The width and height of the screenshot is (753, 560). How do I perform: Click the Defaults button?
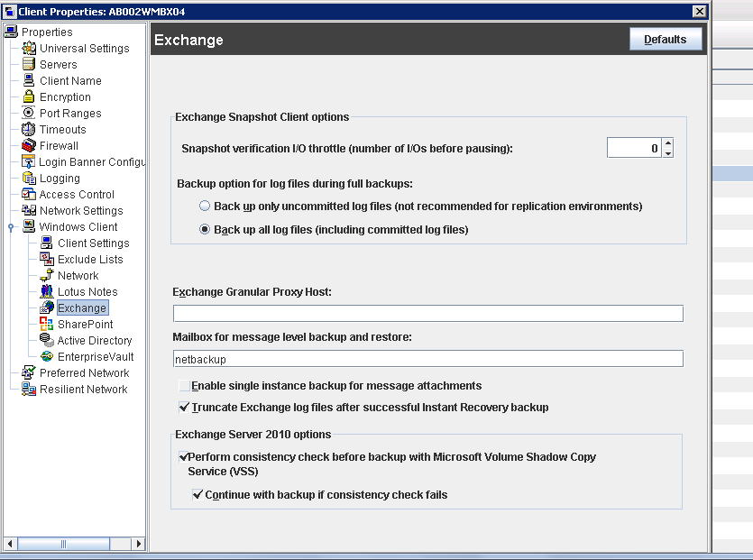666,39
